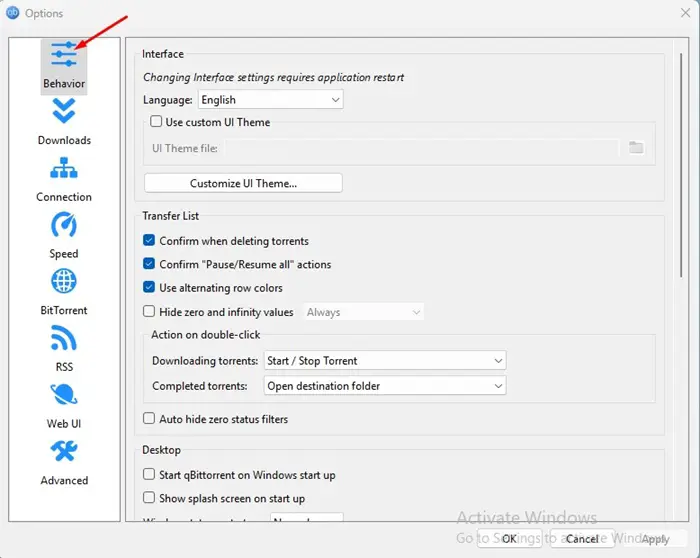The image size is (700, 558).
Task: Open the RSS feed icon
Action: pyautogui.click(x=64, y=338)
